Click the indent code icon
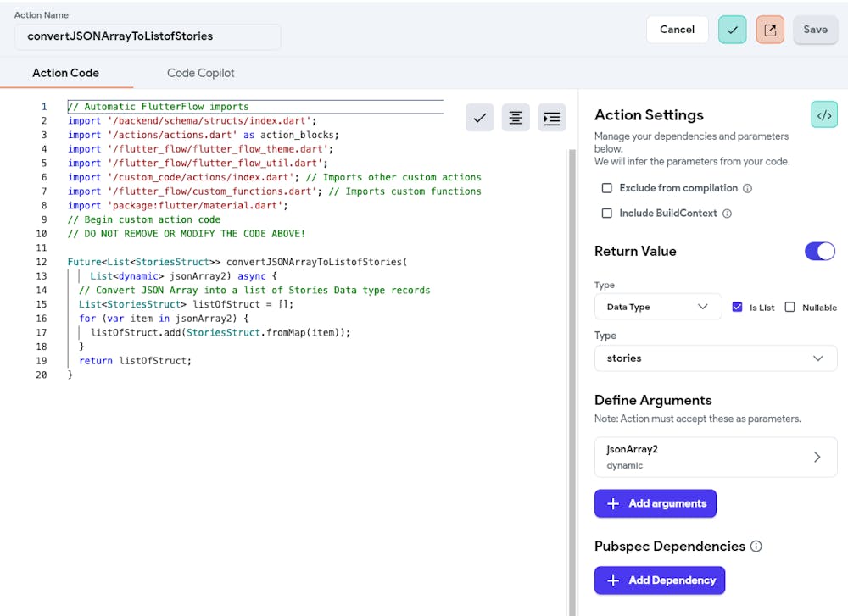 coord(552,119)
